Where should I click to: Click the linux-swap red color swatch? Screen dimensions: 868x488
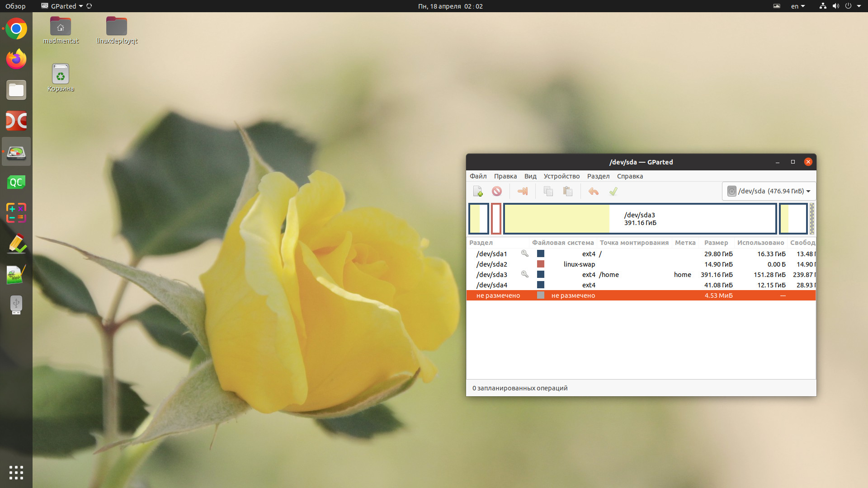(541, 264)
